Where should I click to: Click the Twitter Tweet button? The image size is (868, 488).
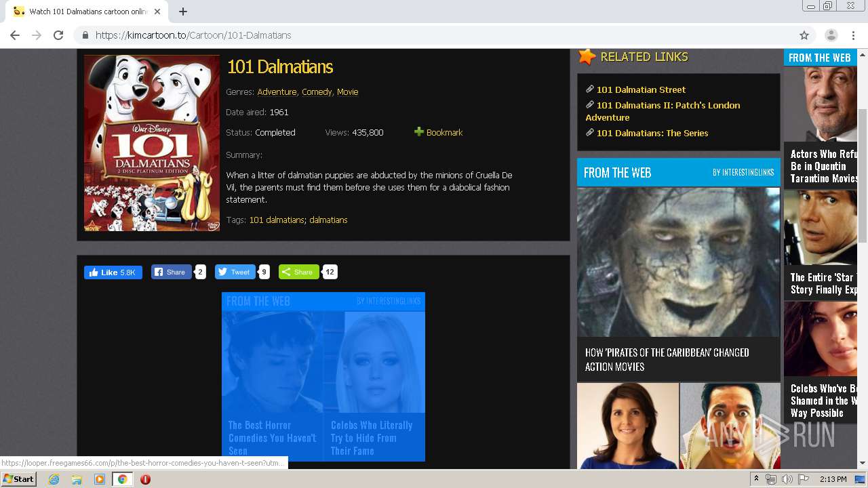(x=235, y=272)
